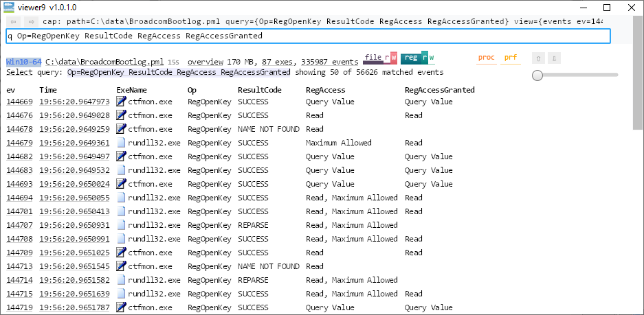Click the forward navigation arrow

(30, 22)
